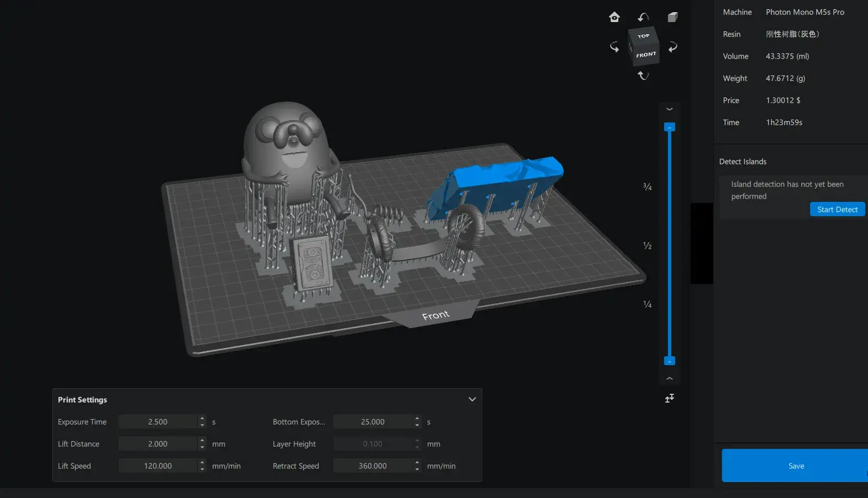
Task: Jump to the ¼ layer marker
Action: 648,304
